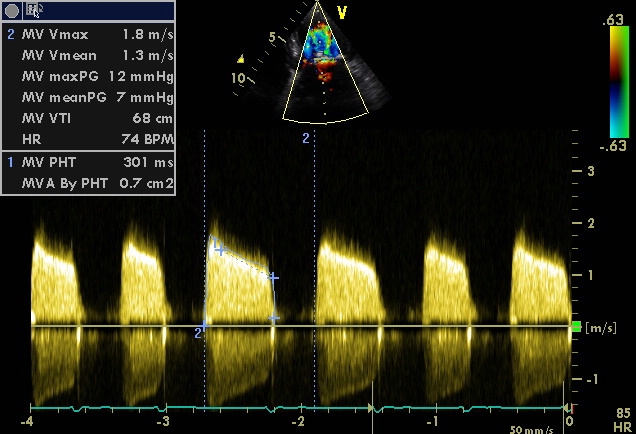
Task: Click the -3 second mark on time axis
Action: tap(163, 422)
